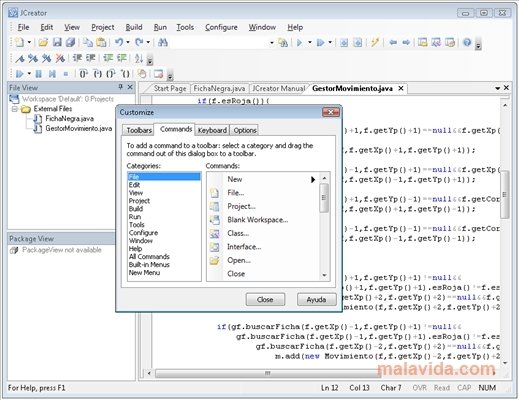Click the Commands list scrollbar down arrow

(324, 275)
